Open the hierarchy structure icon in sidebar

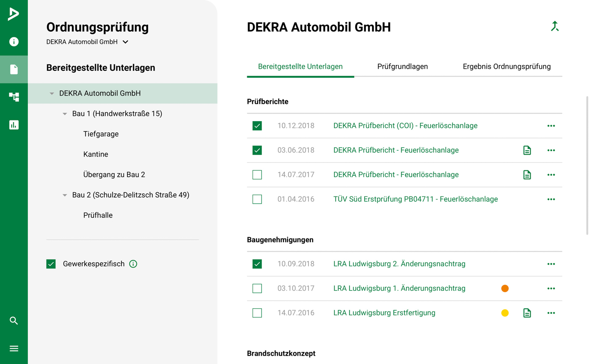click(14, 97)
